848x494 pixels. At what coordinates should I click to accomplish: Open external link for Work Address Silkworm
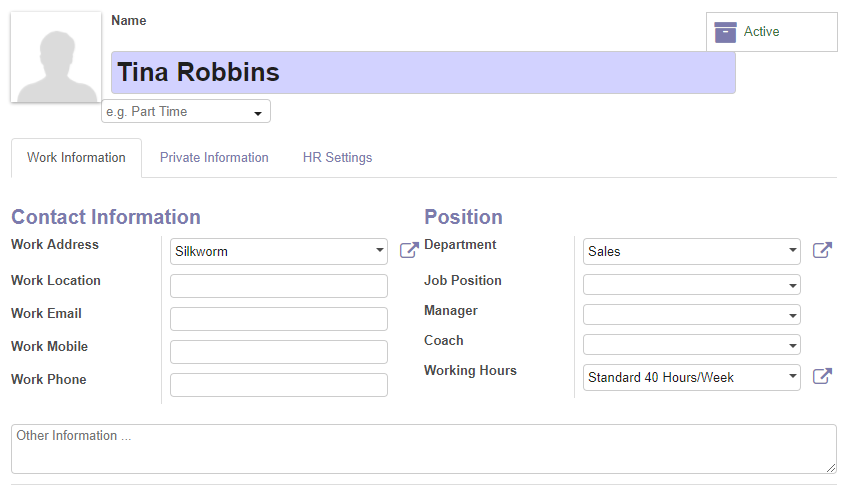[409, 250]
